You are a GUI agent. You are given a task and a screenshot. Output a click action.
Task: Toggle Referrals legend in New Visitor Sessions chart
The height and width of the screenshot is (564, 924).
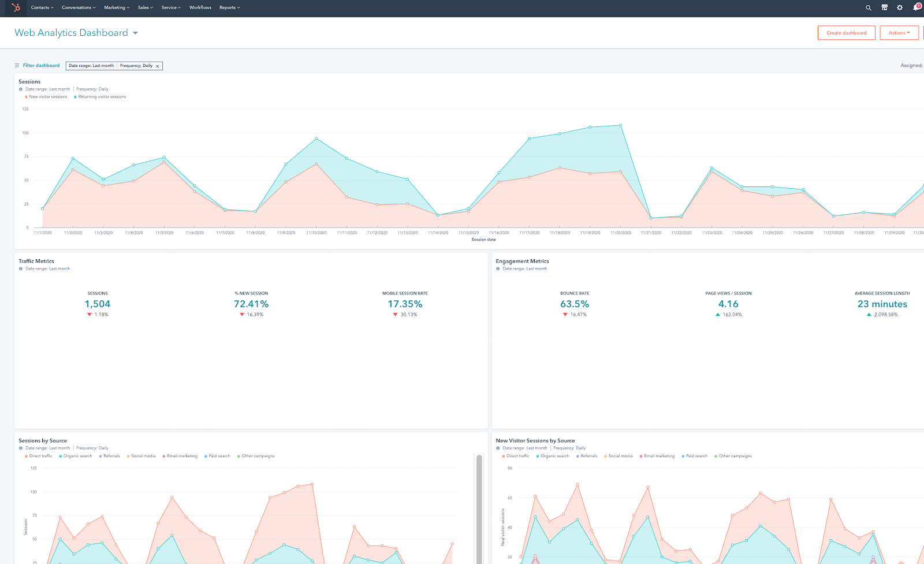click(587, 456)
